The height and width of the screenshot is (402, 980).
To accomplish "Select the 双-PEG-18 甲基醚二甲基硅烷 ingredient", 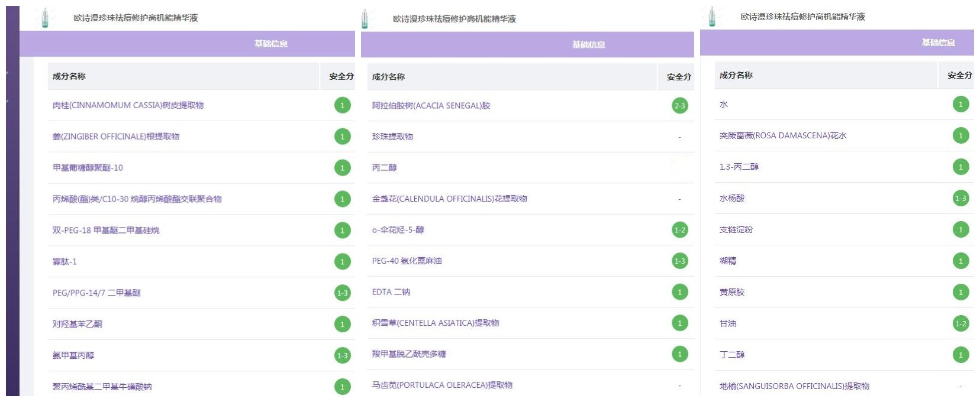I will coord(106,230).
